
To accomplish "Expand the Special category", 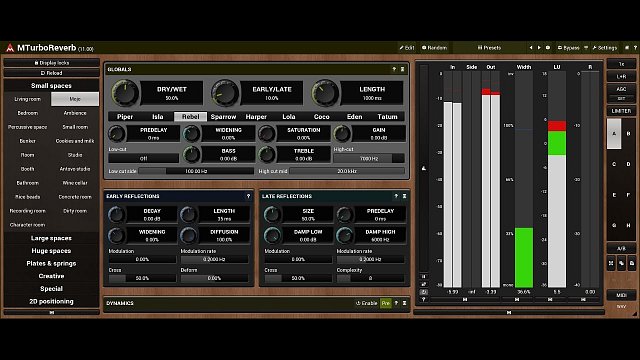I will [51, 289].
